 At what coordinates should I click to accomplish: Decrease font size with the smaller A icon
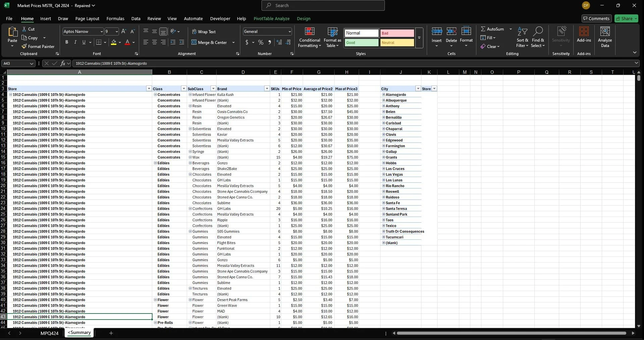click(x=132, y=31)
